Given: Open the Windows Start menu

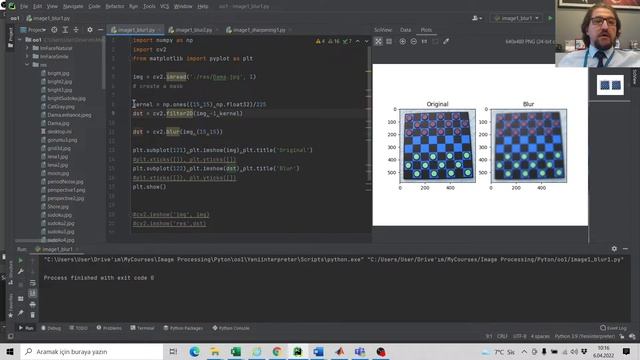Looking at the screenshot, I should [10, 351].
